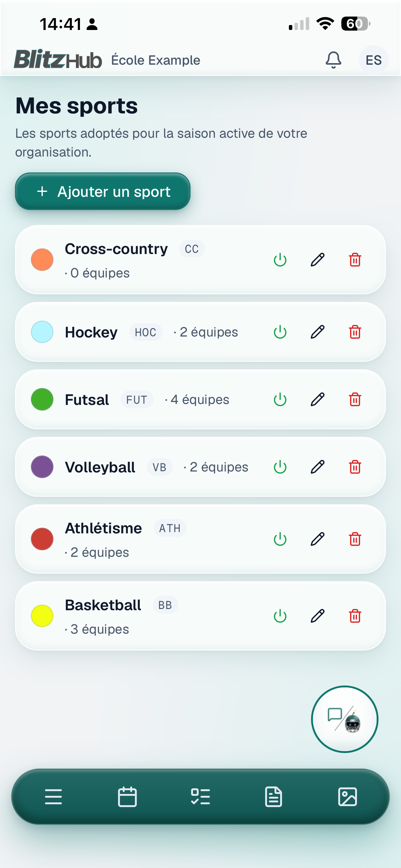This screenshot has height=868, width=401.
Task: Click the Ajouter un sport button
Action: pos(103,192)
